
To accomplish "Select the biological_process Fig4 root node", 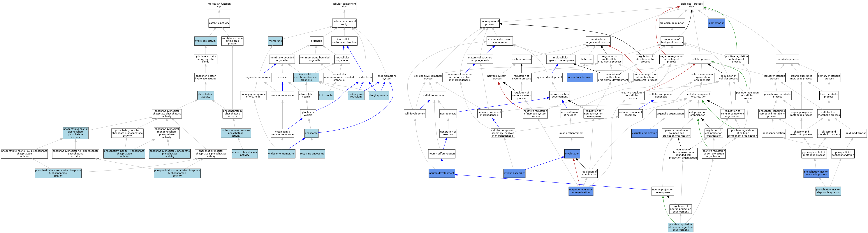I will click(x=691, y=5).
